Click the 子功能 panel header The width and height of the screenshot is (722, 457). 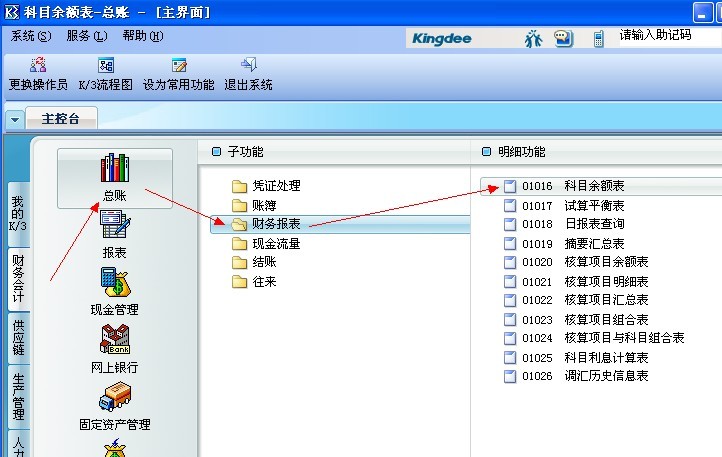tap(334, 152)
